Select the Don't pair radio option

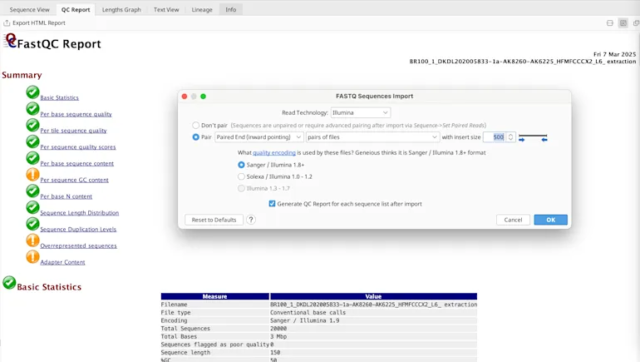pos(196,125)
